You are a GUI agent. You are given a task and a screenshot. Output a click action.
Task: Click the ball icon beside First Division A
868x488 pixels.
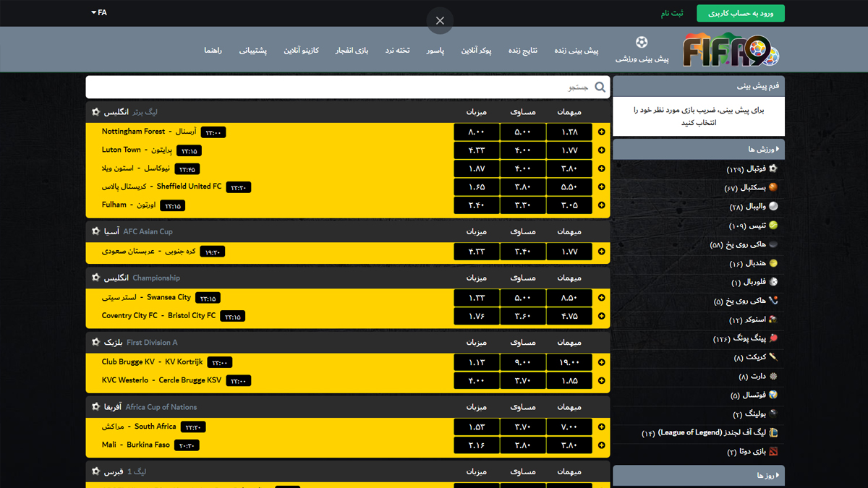pyautogui.click(x=95, y=342)
